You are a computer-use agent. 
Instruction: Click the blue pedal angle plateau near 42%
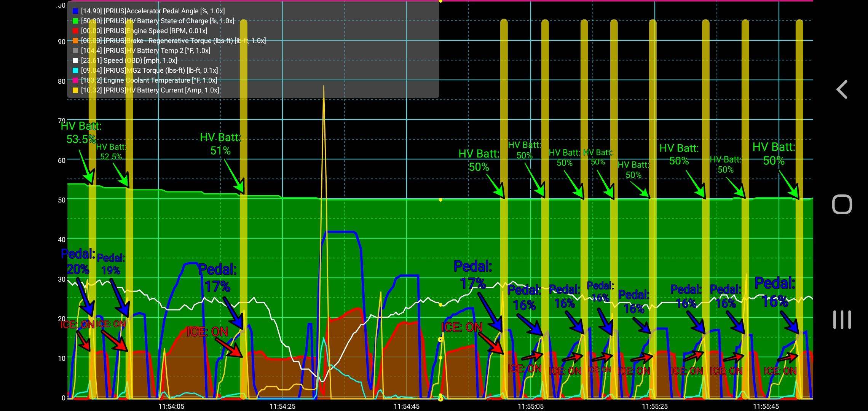[x=340, y=232]
